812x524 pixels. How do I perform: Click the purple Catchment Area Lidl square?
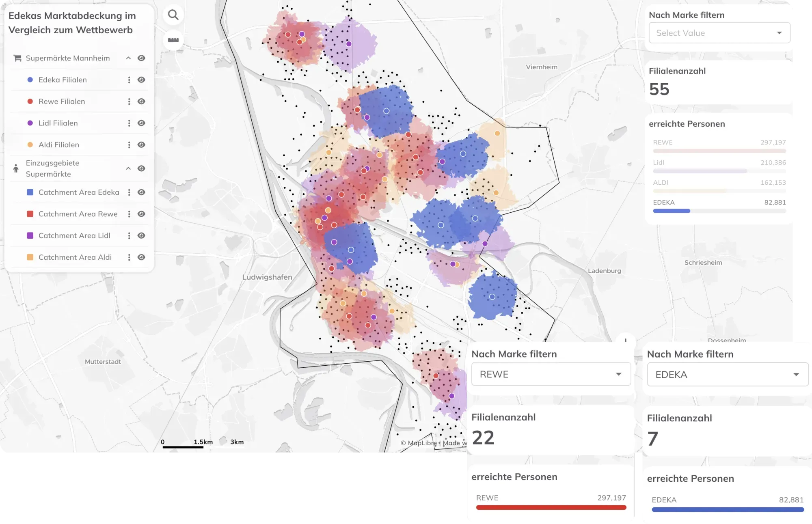pyautogui.click(x=30, y=235)
